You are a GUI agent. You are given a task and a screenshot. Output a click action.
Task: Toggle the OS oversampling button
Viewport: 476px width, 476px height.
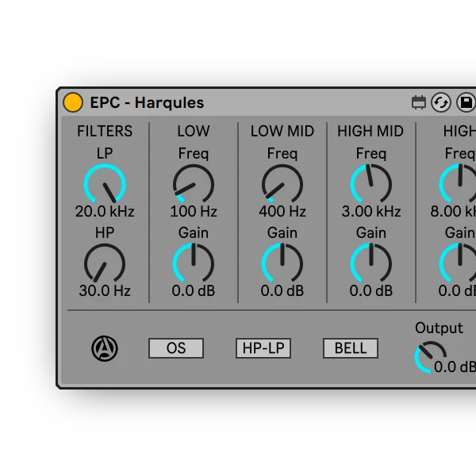(x=176, y=348)
